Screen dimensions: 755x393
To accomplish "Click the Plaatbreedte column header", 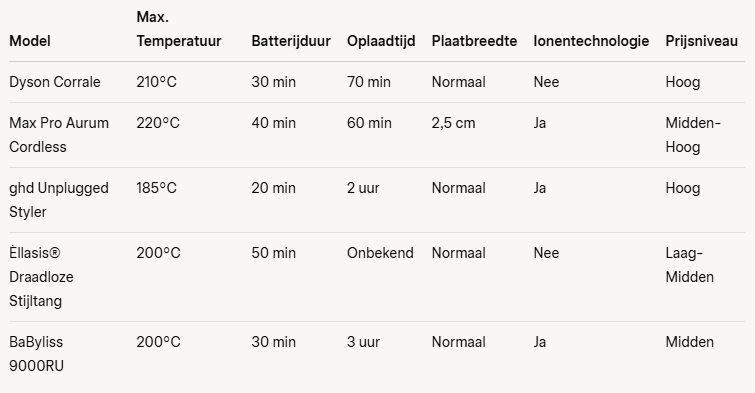I will point(474,41).
